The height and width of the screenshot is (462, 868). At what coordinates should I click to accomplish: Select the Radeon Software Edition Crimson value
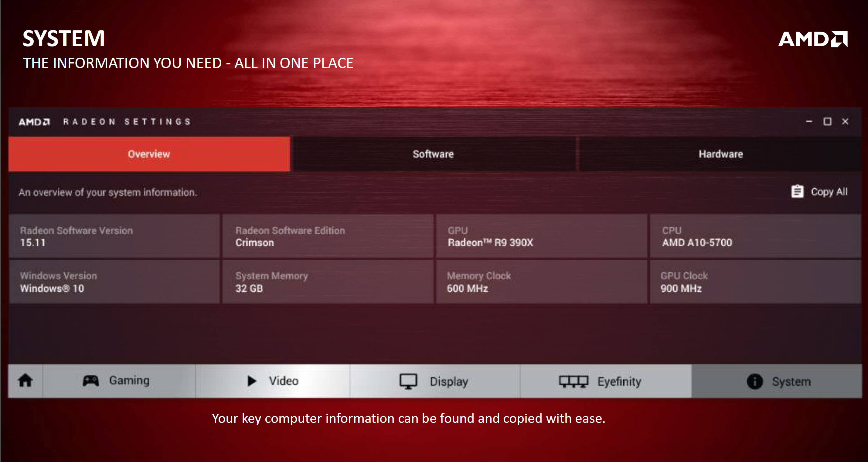coord(255,242)
